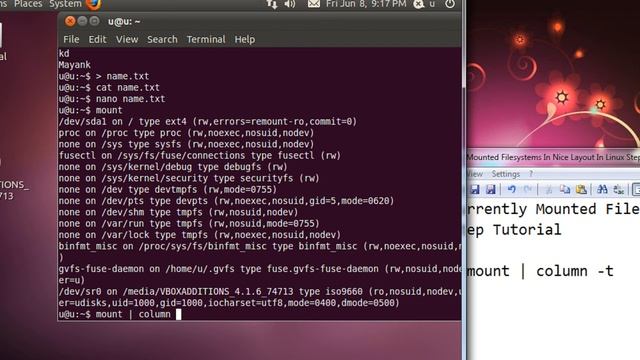Click the '/dev/sr0 on /media/VBOXADDITIONS' line
The width and height of the screenshot is (640, 360).
pyautogui.click(x=260, y=291)
